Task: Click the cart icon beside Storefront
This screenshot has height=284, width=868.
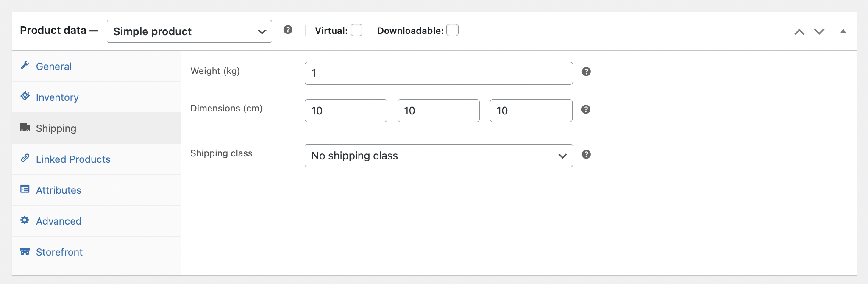Action: pos(25,251)
